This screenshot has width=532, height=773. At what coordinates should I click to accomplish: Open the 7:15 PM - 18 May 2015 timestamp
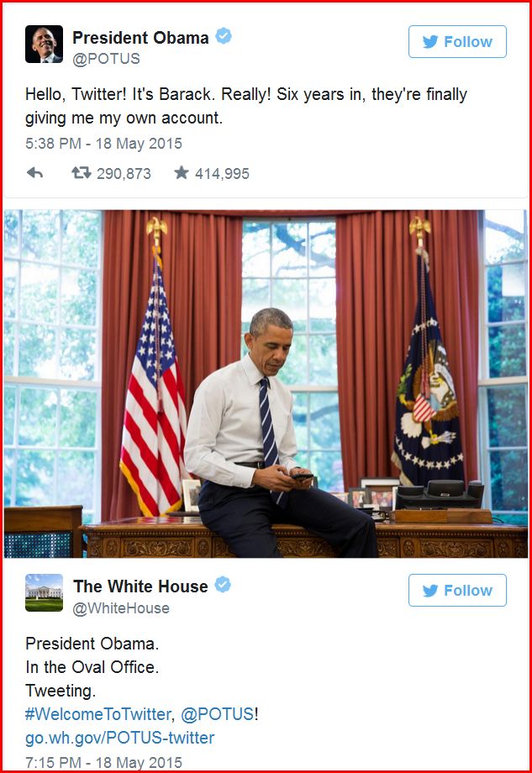(103, 762)
